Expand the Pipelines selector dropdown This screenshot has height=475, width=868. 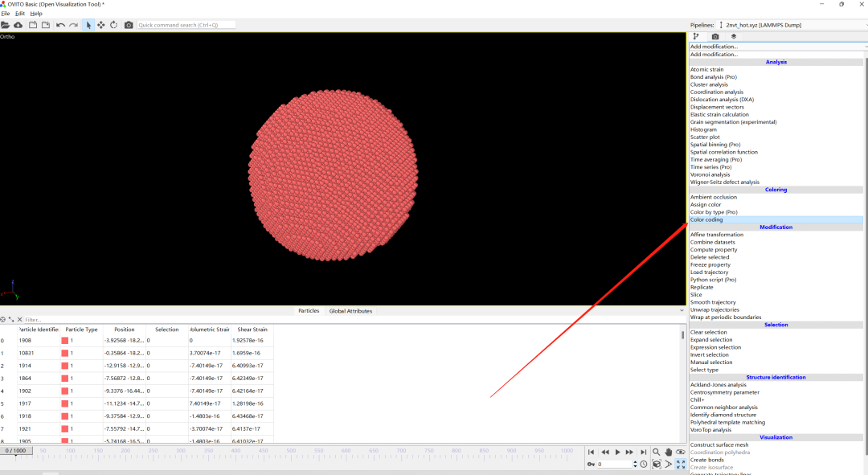click(x=792, y=25)
